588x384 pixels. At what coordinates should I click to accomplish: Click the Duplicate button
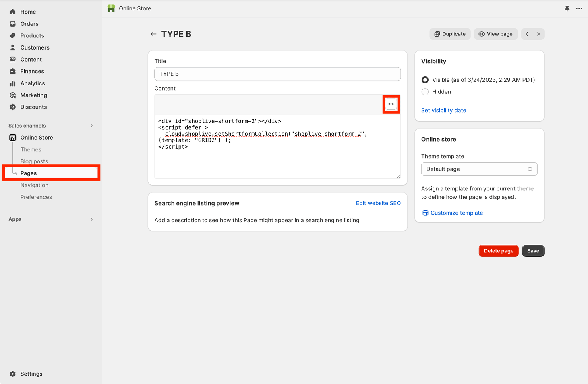(450, 34)
